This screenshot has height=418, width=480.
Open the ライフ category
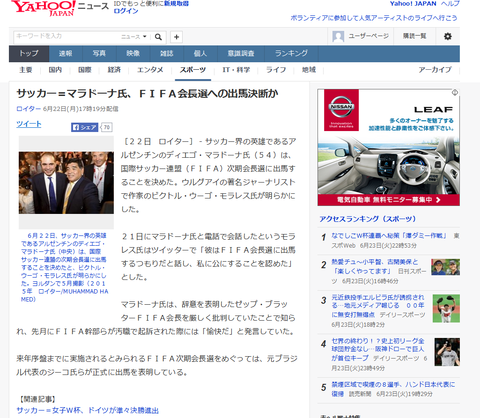point(276,70)
